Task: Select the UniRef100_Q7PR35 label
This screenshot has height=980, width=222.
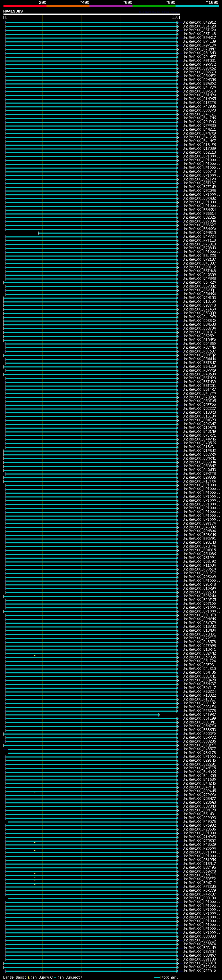Action: [199, 125]
